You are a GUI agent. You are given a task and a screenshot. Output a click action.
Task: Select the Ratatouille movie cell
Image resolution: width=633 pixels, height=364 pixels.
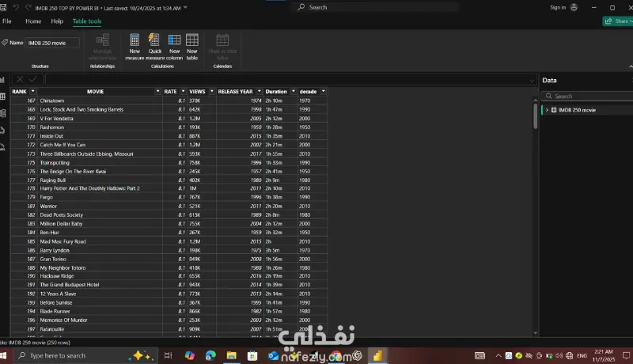[100, 329]
